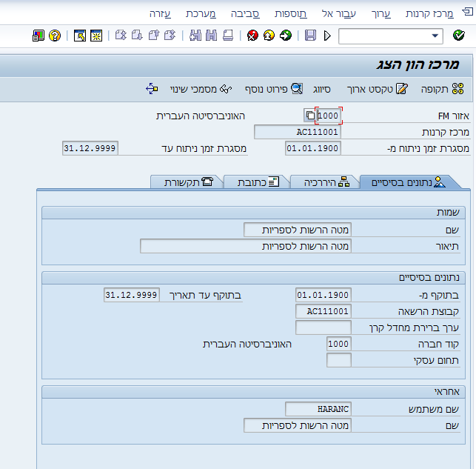Viewport: 476px width, 469px height.
Task: Click the קוד חברה company code field
Action: pos(339,344)
